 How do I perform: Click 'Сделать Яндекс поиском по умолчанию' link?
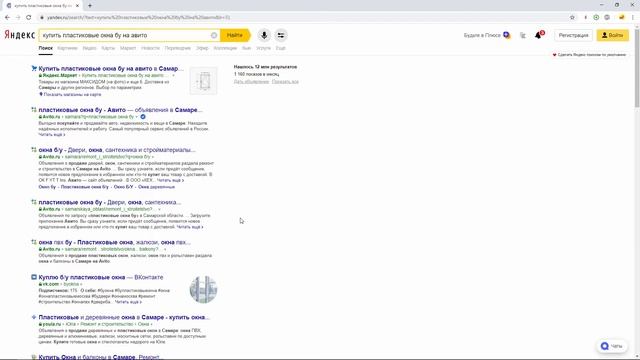(x=591, y=55)
